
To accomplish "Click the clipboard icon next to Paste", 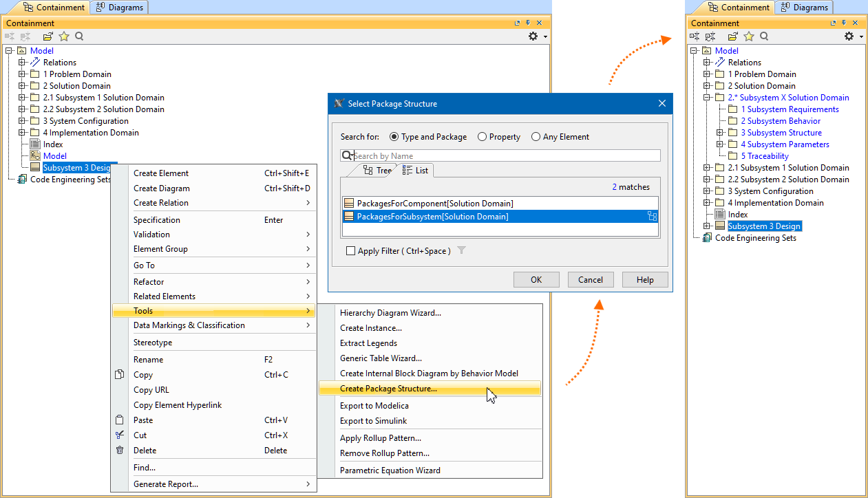I will 120,420.
